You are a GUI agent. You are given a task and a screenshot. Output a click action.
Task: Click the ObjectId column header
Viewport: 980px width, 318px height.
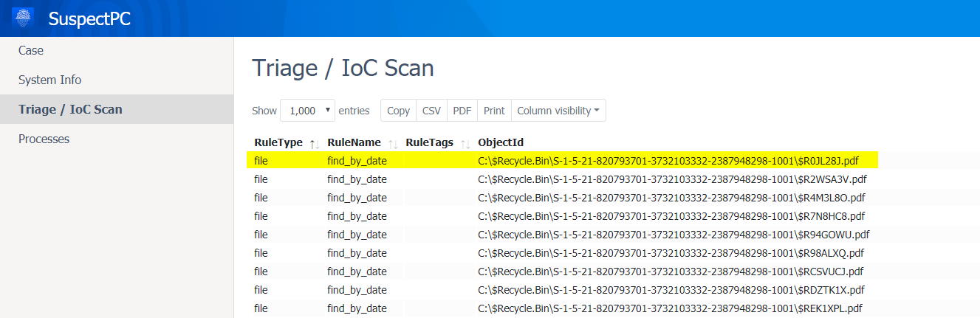coord(501,142)
